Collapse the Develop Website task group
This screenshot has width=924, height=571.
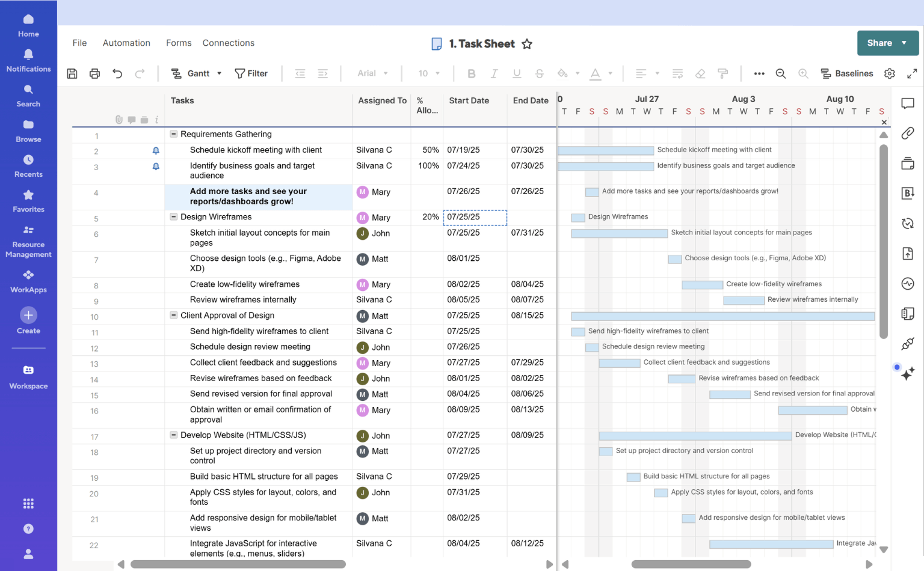pos(173,435)
